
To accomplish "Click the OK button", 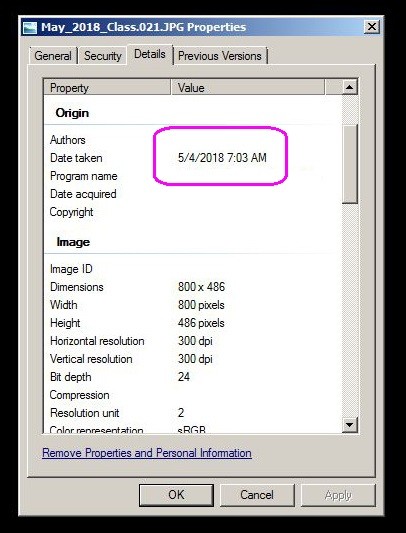I will pyautogui.click(x=176, y=495).
